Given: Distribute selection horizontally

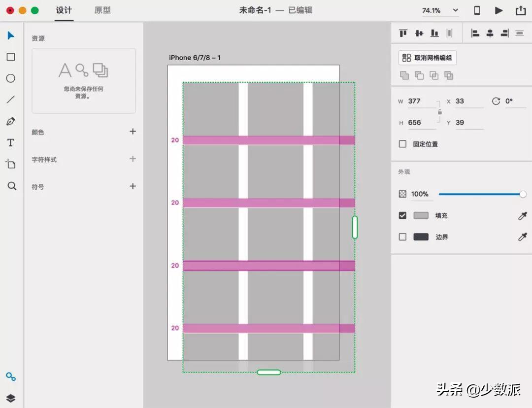Looking at the screenshot, I should pyautogui.click(x=450, y=33).
